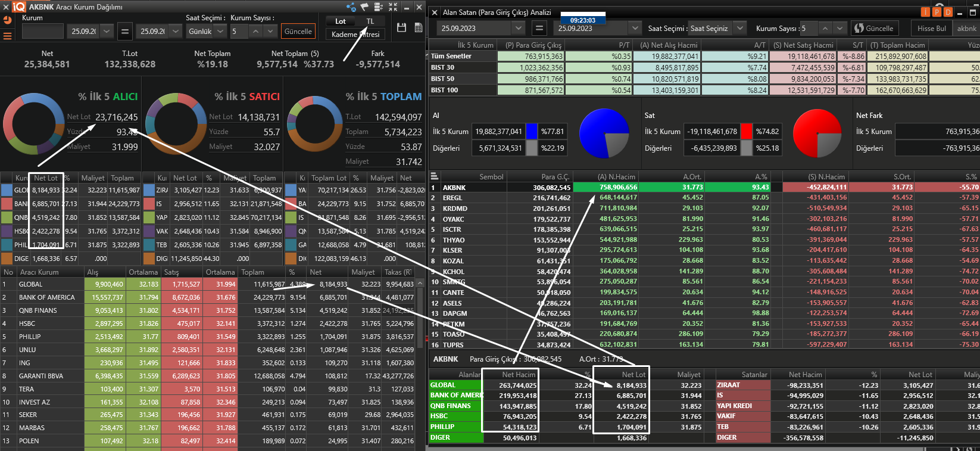Click the orange 'P' indicator icon
The width and height of the screenshot is (980, 451).
(937, 12)
